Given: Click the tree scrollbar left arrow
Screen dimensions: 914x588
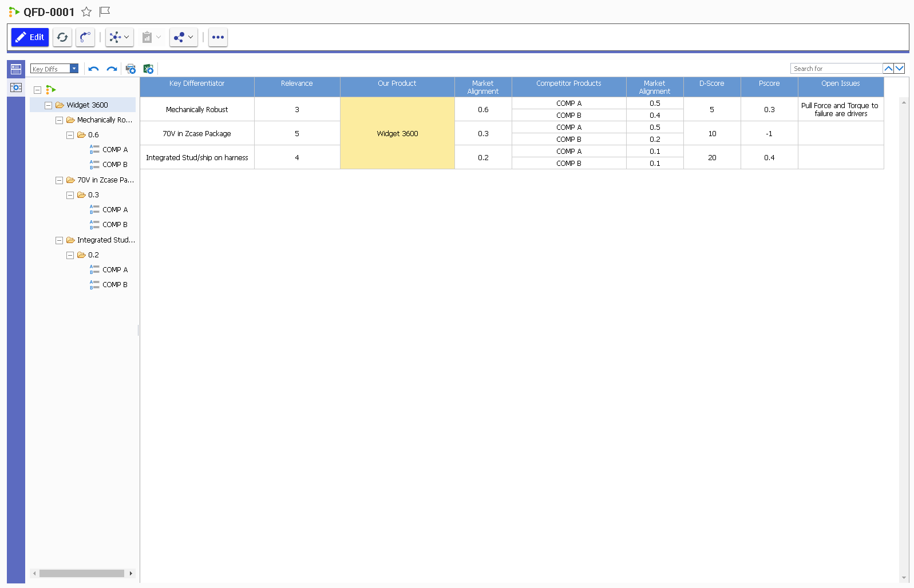Looking at the screenshot, I should (34, 573).
